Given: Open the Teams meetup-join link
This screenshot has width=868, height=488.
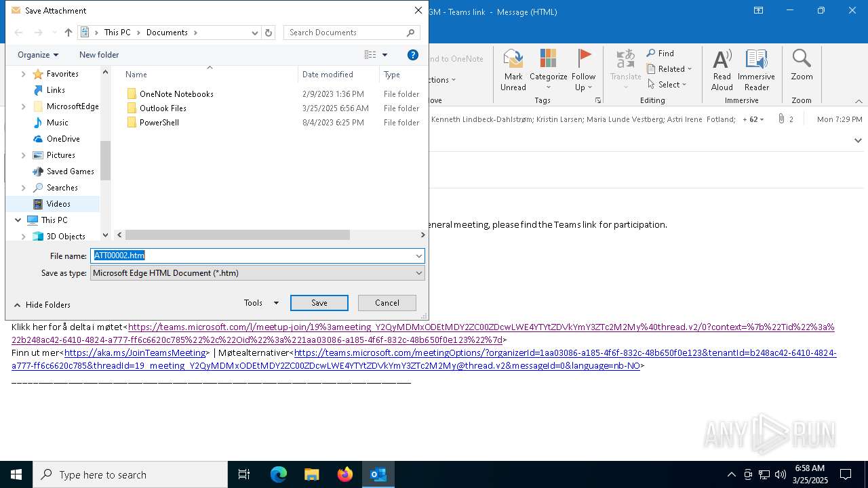Looking at the screenshot, I should pyautogui.click(x=422, y=333).
